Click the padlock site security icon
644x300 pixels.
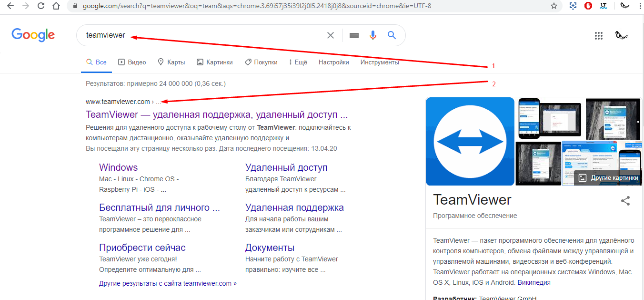pos(74,6)
